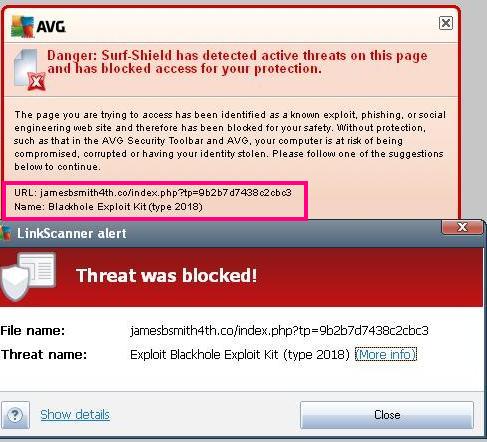Click the File name: label
Image resolution: width=487 pixels, height=442 pixels.
pos(33,331)
